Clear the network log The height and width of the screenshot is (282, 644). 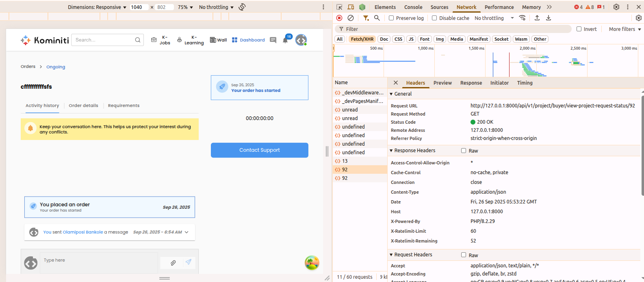(351, 18)
